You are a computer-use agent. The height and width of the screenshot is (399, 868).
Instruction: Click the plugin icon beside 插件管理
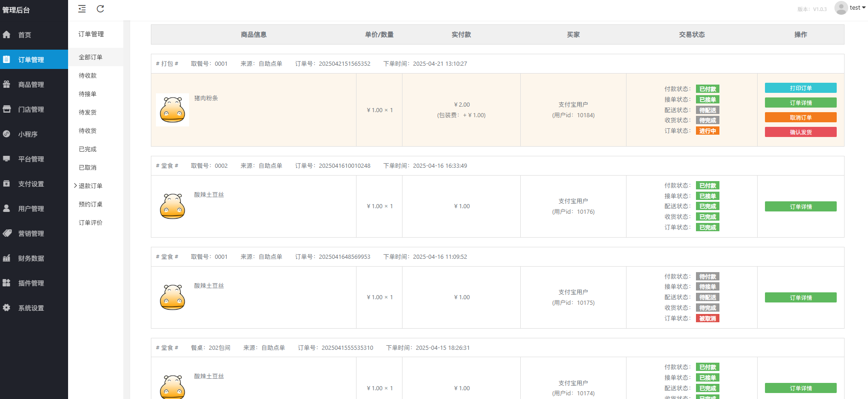pos(6,283)
